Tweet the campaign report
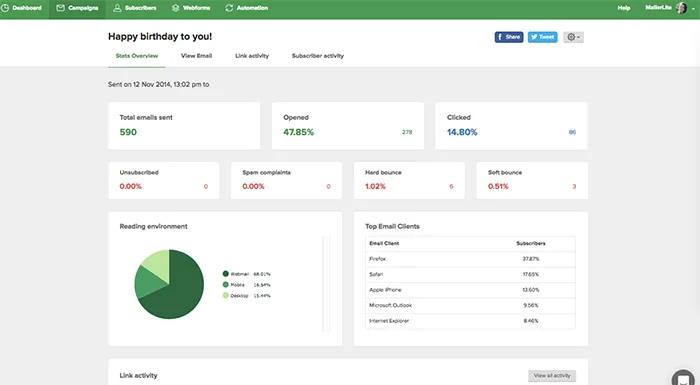The image size is (700, 385). (x=542, y=37)
